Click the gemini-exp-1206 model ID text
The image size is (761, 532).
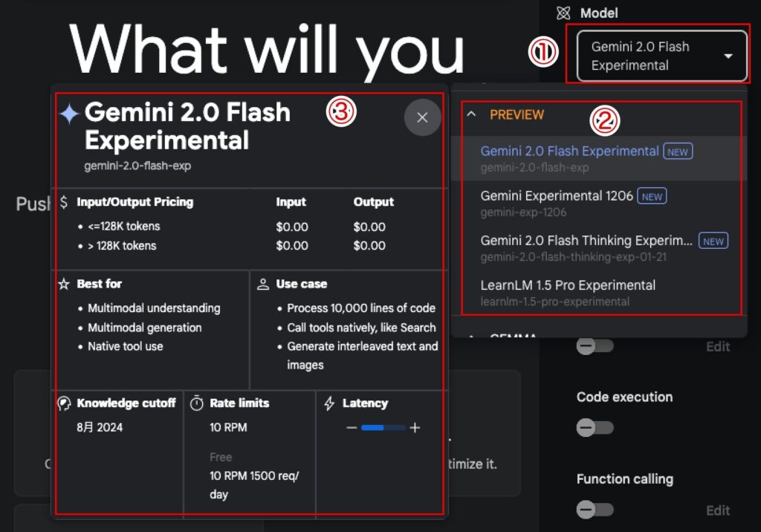pyautogui.click(x=523, y=212)
